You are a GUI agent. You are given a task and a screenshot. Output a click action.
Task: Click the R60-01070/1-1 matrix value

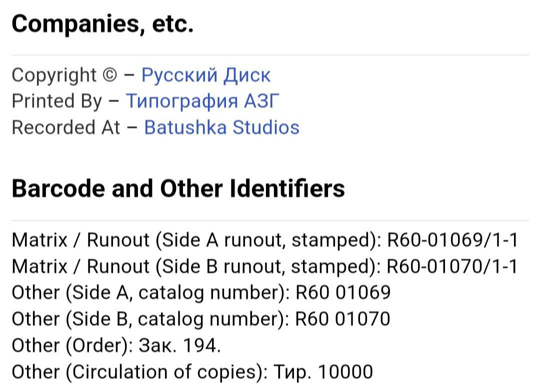click(x=452, y=266)
